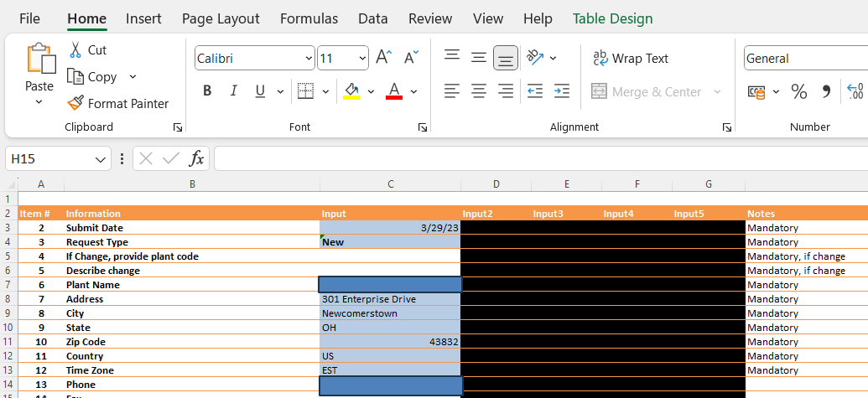Image resolution: width=868 pixels, height=398 pixels.
Task: Toggle Italic formatting
Action: click(234, 91)
